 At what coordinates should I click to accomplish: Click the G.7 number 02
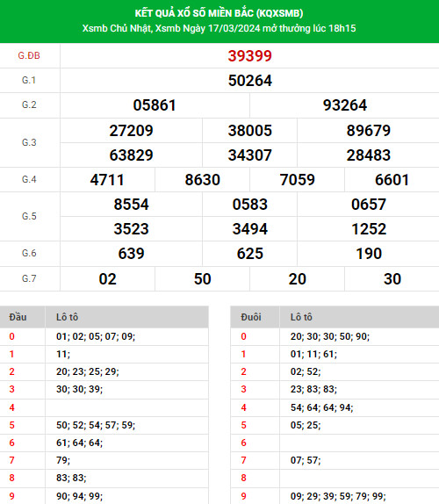pos(107,279)
